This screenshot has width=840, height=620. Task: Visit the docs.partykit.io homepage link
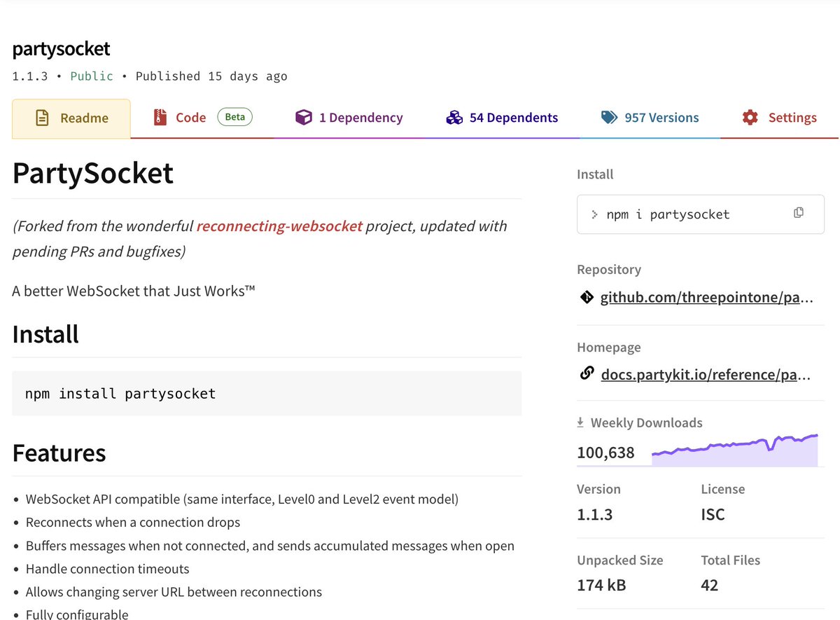(706, 375)
